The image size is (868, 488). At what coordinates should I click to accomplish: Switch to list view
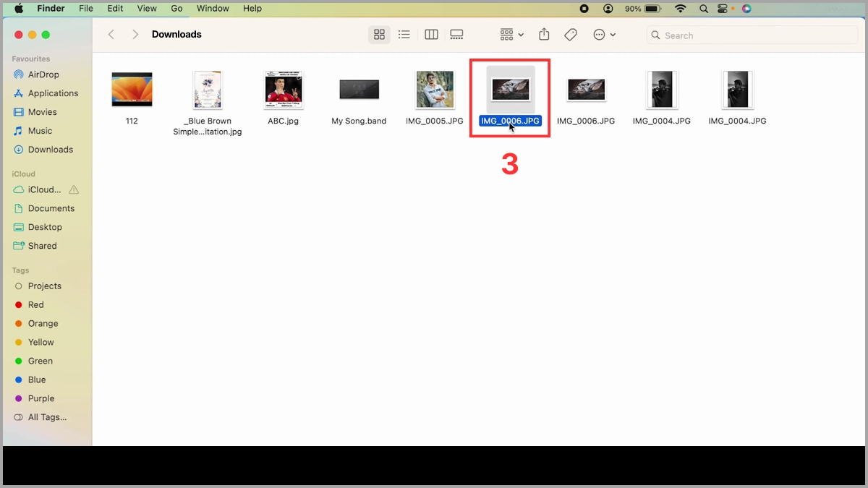(404, 35)
